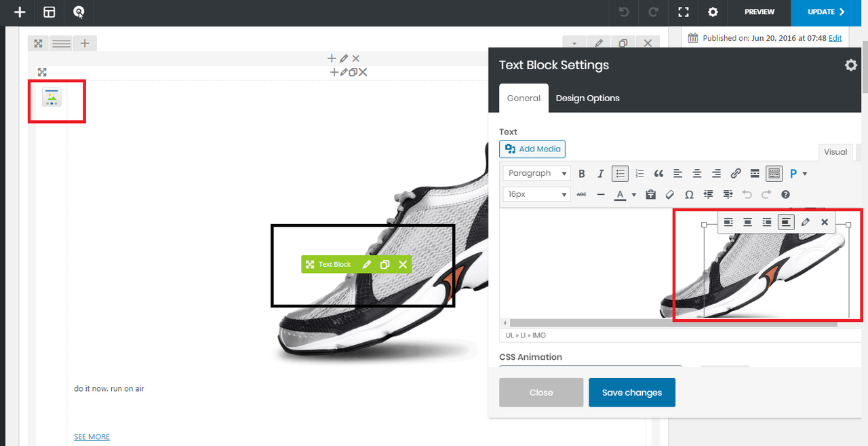The image size is (868, 446).
Task: Edit image with the pencil icon on image toolbar
Action: [x=806, y=222]
